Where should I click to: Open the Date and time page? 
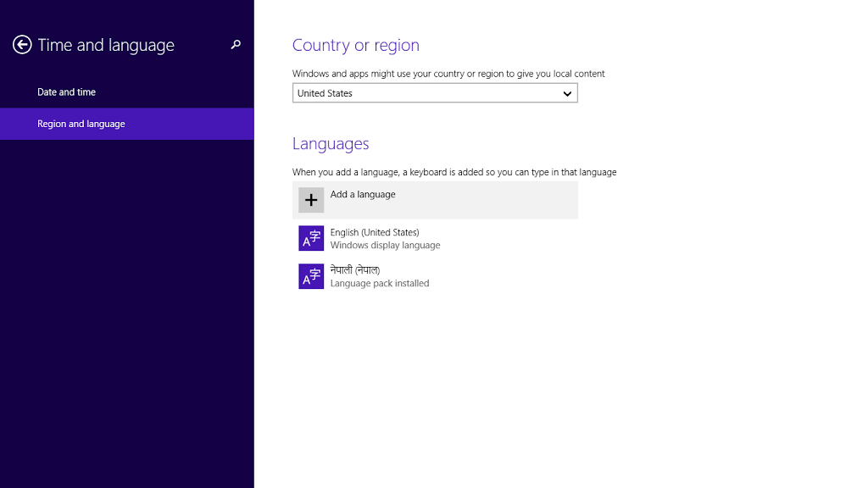[x=66, y=92]
